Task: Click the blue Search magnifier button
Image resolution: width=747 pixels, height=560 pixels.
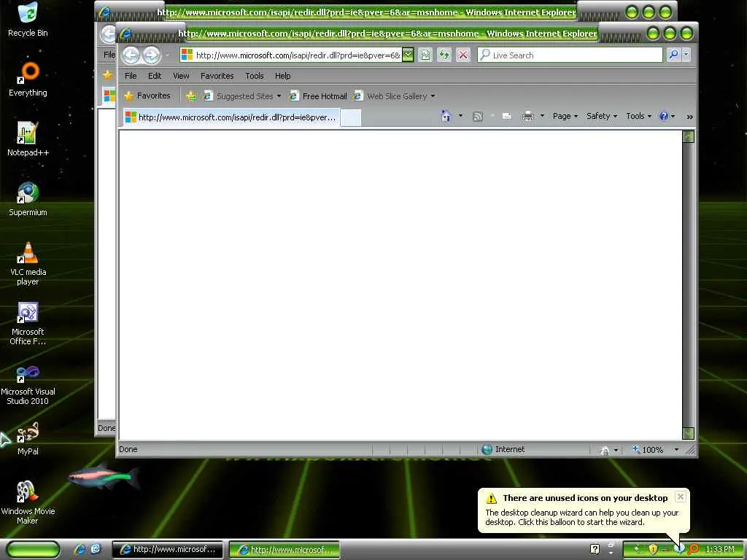Action: click(x=673, y=55)
